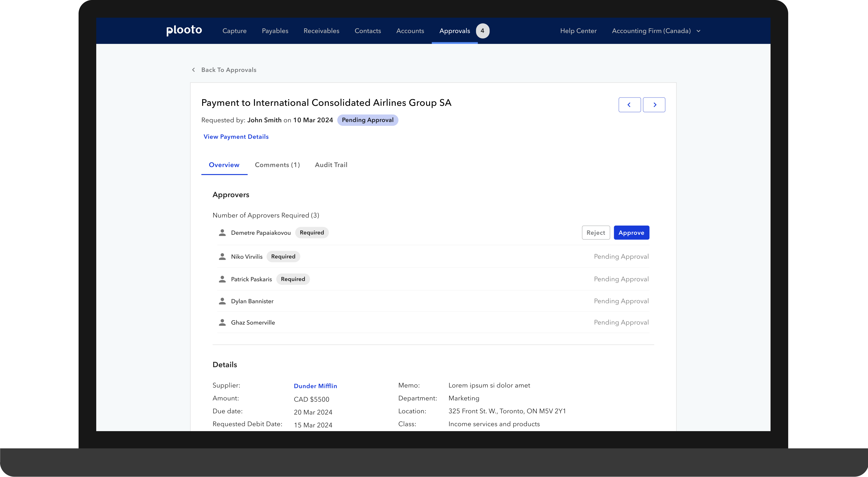The width and height of the screenshot is (868, 477).
Task: Open the Contacts menu
Action: (368, 31)
